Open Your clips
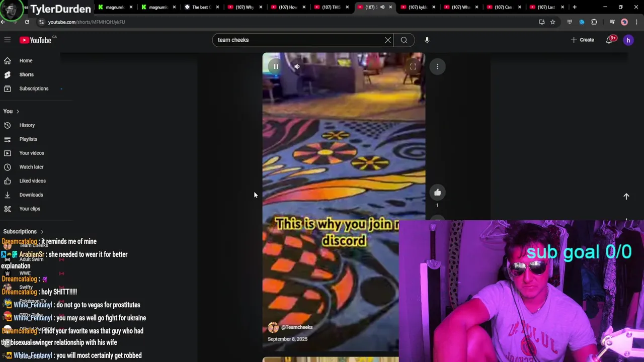Viewport: 644px width, 362px height. click(x=30, y=209)
